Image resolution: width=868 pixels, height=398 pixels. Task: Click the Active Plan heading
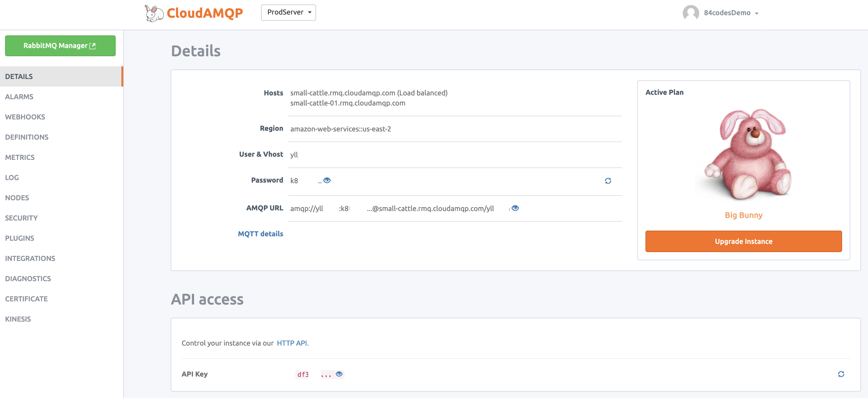pos(664,92)
